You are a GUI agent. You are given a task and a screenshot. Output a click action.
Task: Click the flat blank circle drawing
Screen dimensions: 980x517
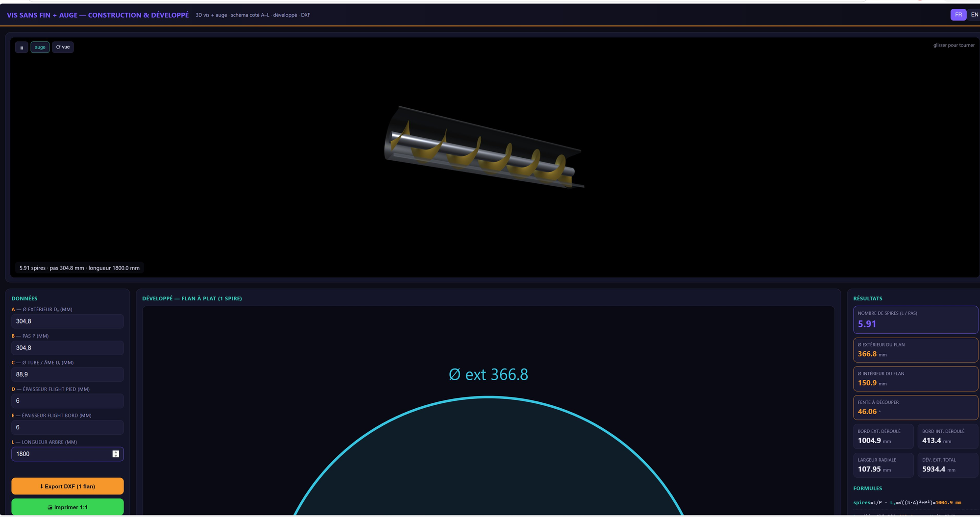(x=489, y=456)
